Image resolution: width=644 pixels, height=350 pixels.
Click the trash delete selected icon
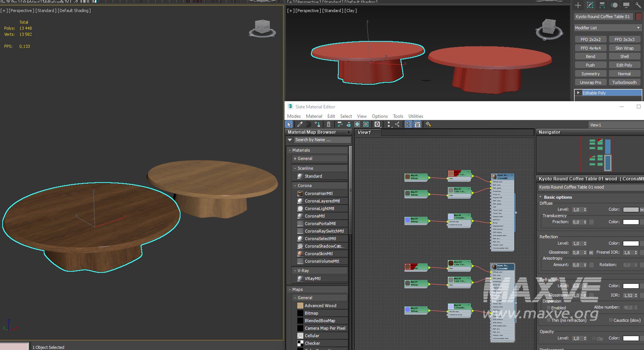tap(329, 124)
